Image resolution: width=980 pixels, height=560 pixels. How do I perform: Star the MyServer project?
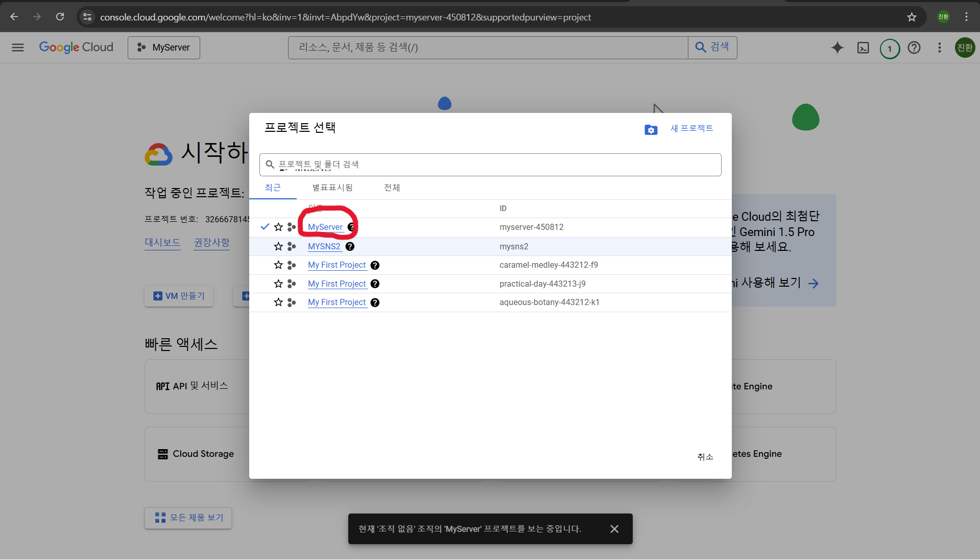(x=278, y=227)
